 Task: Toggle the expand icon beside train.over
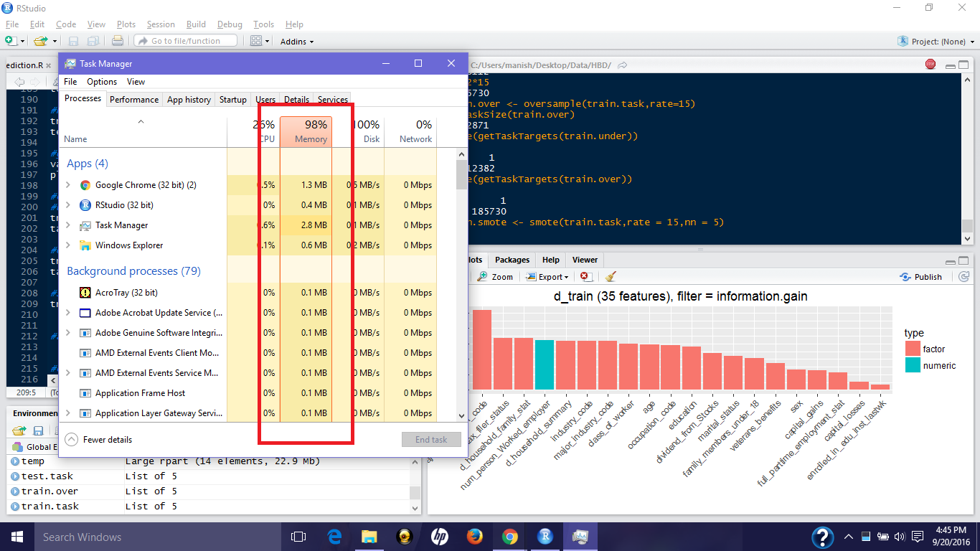pos(14,491)
